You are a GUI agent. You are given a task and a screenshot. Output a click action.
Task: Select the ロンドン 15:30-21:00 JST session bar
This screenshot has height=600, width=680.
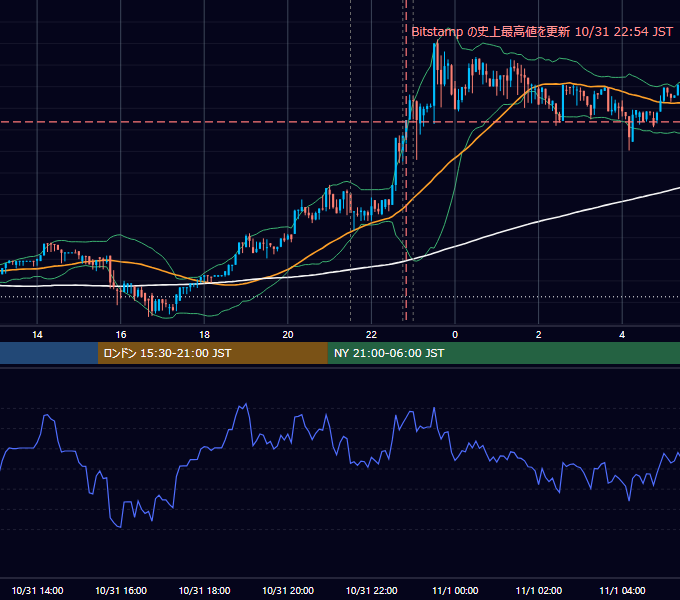[212, 353]
